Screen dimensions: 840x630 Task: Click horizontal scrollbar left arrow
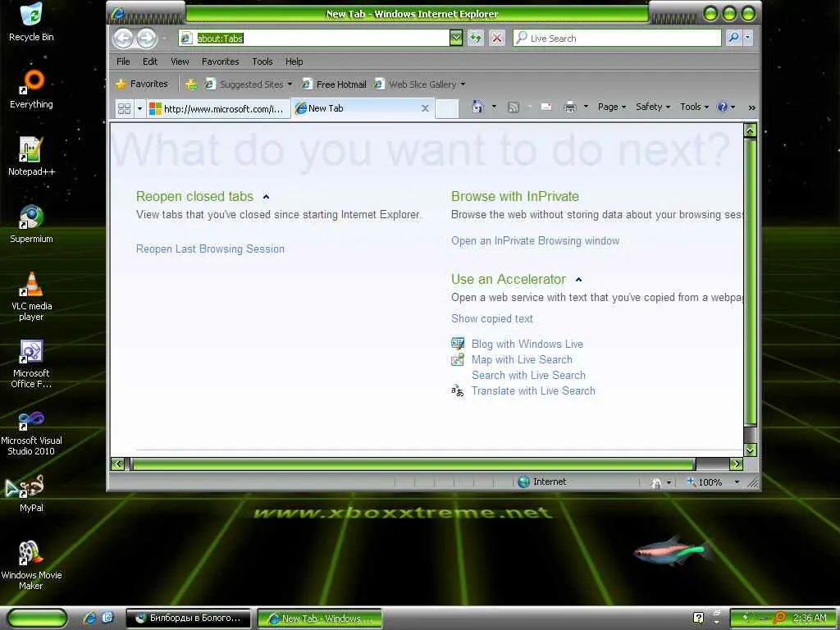tap(118, 464)
